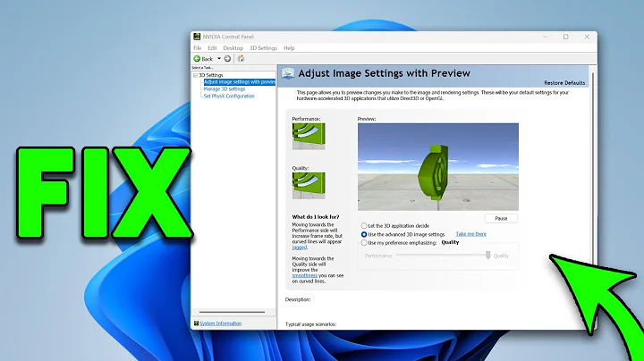Click the Typical usage scenarios label
644x361 pixels.
[311, 324]
